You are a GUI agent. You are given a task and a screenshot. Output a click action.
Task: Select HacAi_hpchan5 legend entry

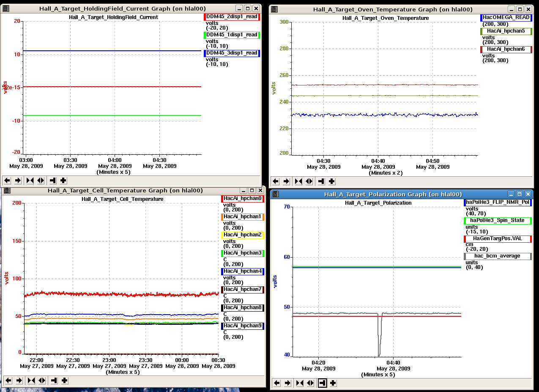point(506,31)
